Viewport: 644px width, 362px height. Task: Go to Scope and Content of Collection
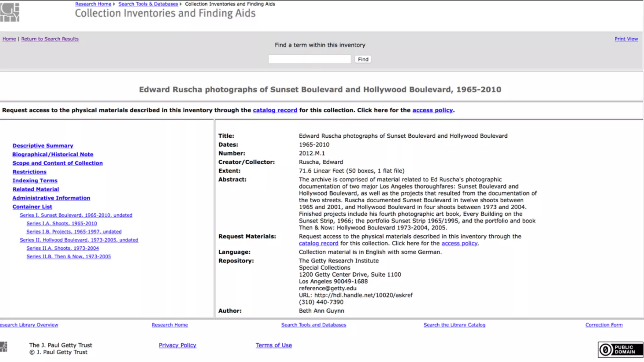pos(58,163)
